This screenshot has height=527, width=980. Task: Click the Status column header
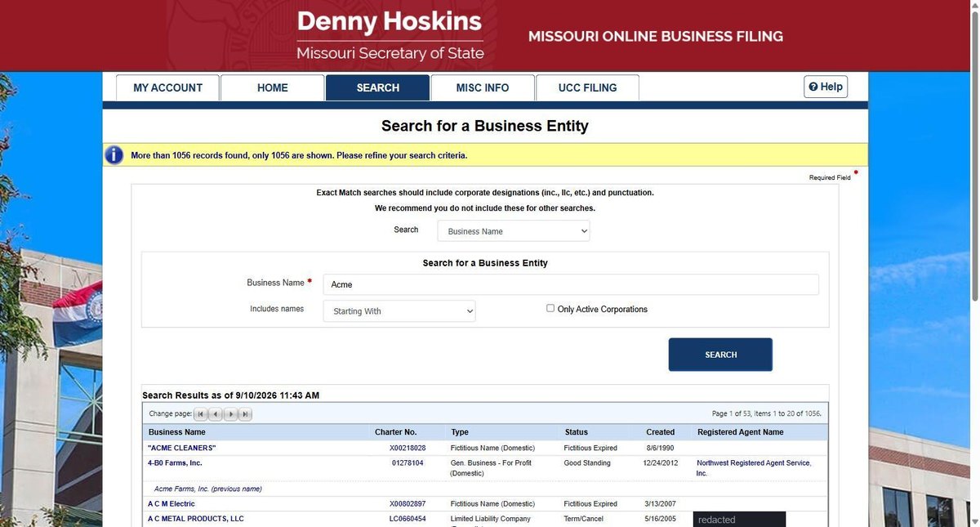point(577,432)
